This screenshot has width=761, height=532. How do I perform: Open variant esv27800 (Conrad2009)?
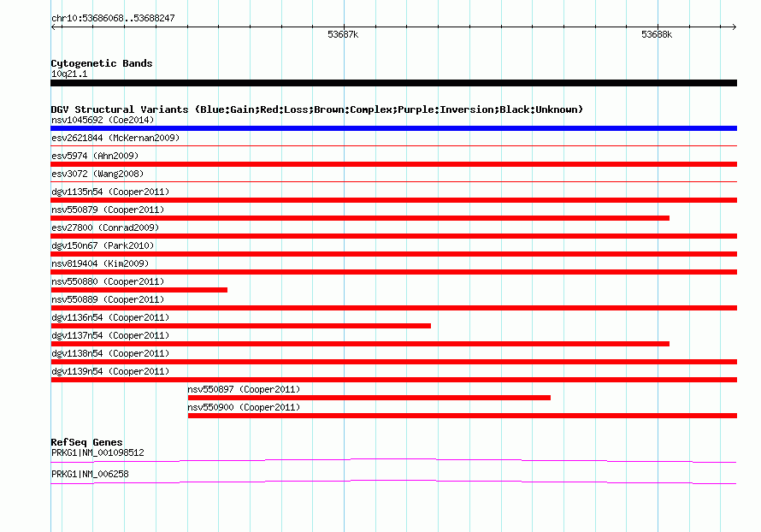click(x=105, y=228)
